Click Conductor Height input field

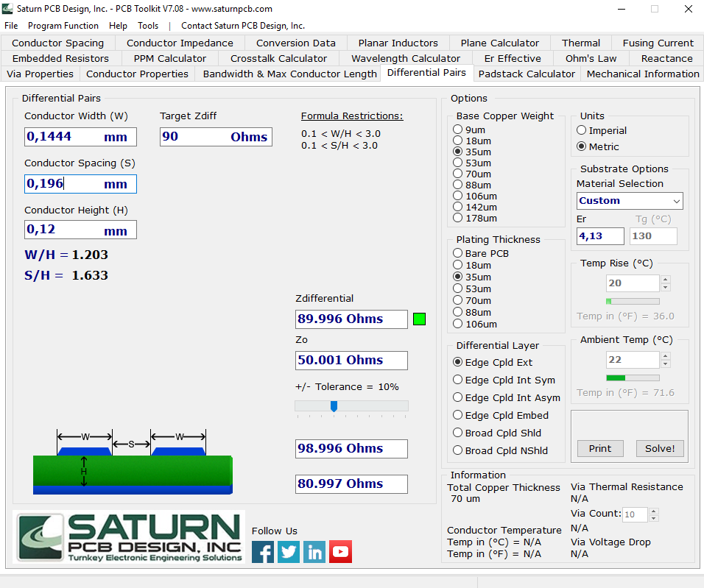[80, 230]
